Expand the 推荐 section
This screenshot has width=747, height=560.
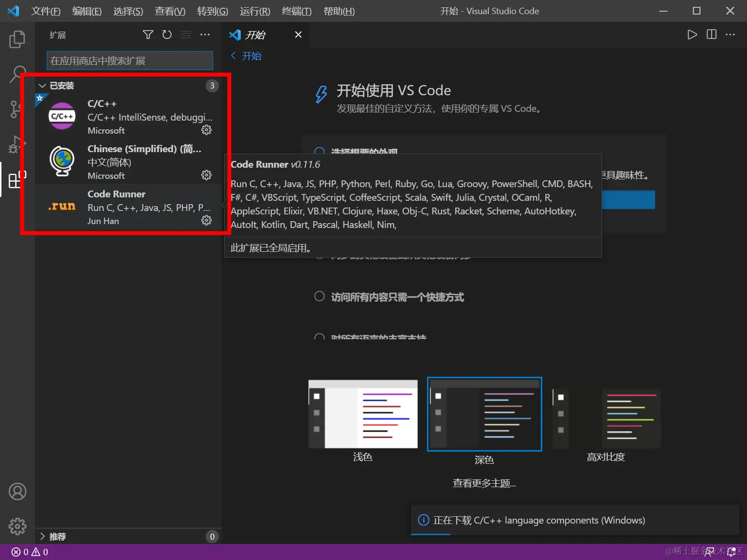(129, 536)
